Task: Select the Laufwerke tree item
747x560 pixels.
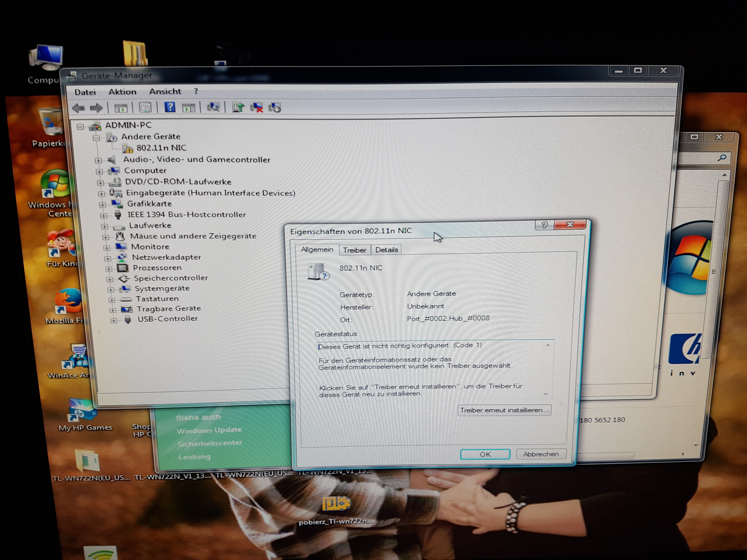Action: click(150, 225)
